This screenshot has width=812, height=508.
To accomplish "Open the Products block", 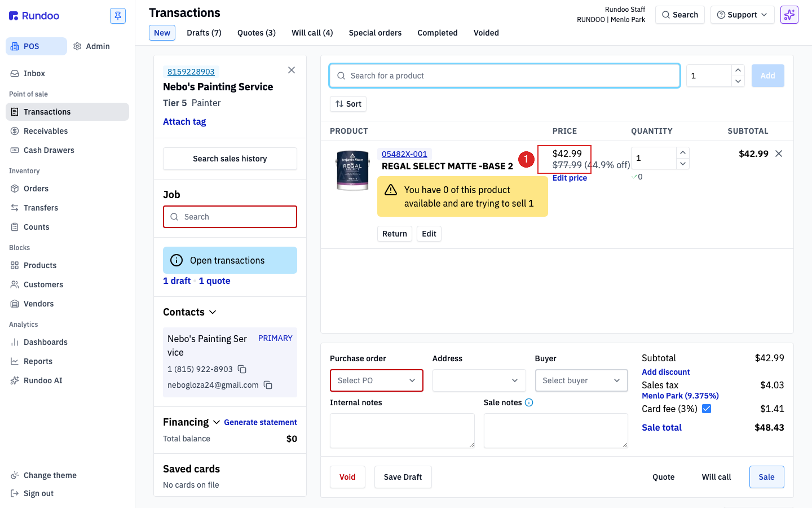I will pyautogui.click(x=67, y=265).
